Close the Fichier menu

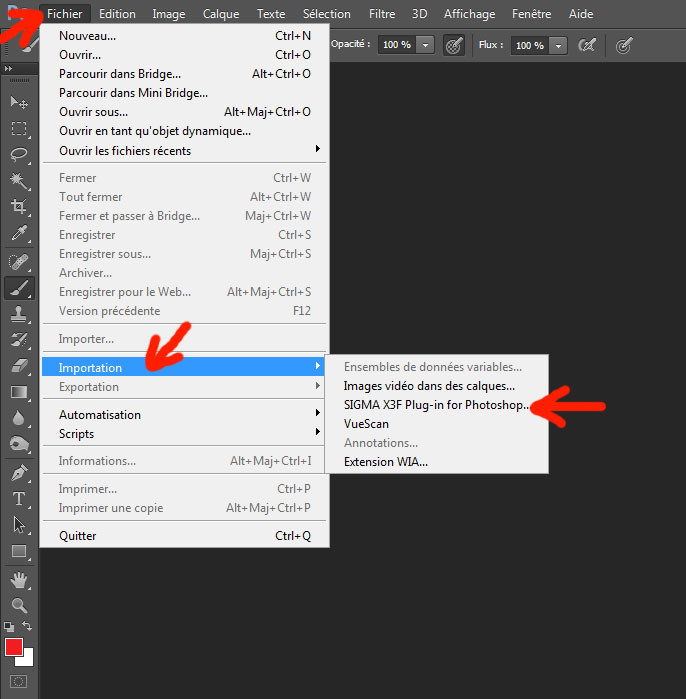(65, 14)
